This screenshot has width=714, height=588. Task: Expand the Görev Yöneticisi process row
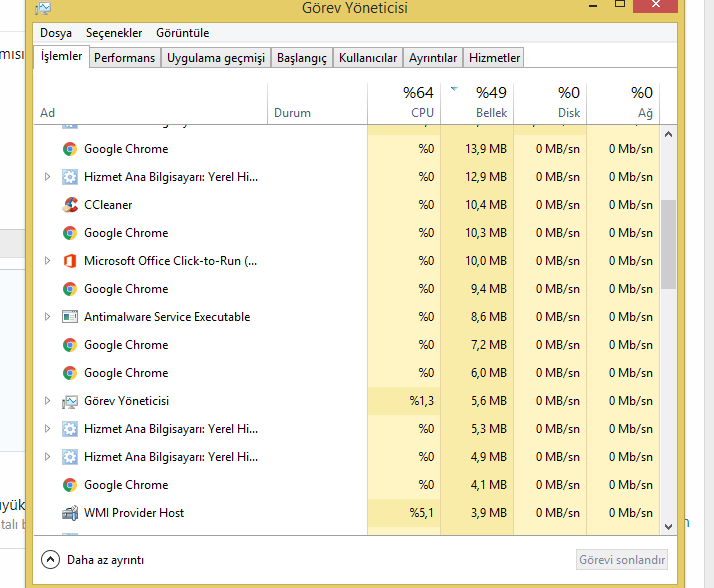pos(47,401)
